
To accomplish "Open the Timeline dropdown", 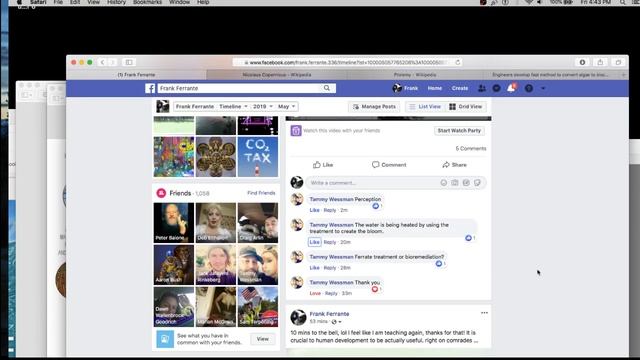I will tap(233, 107).
